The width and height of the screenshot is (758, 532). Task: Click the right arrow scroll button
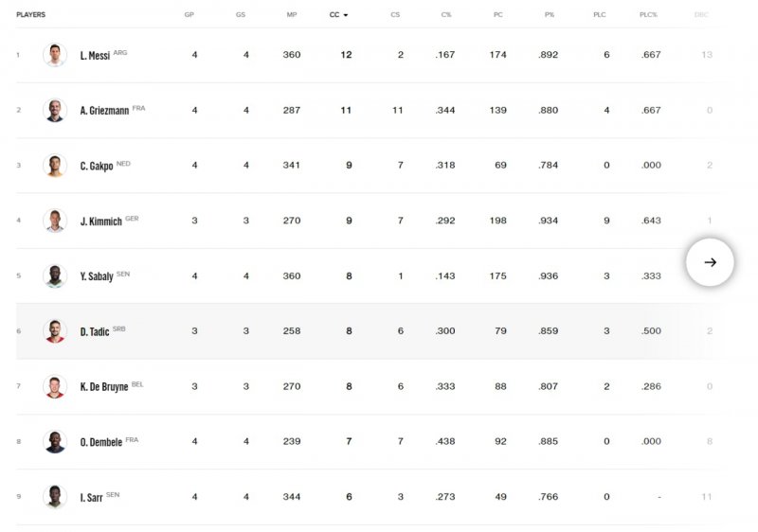coord(710,262)
